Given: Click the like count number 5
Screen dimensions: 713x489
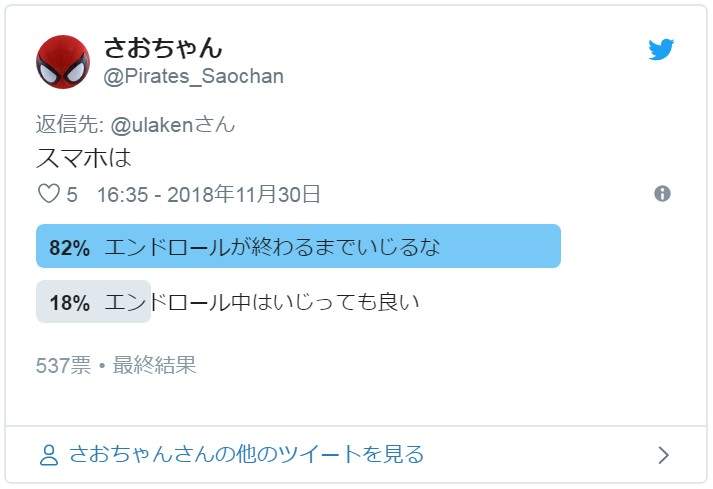Looking at the screenshot, I should [72, 194].
